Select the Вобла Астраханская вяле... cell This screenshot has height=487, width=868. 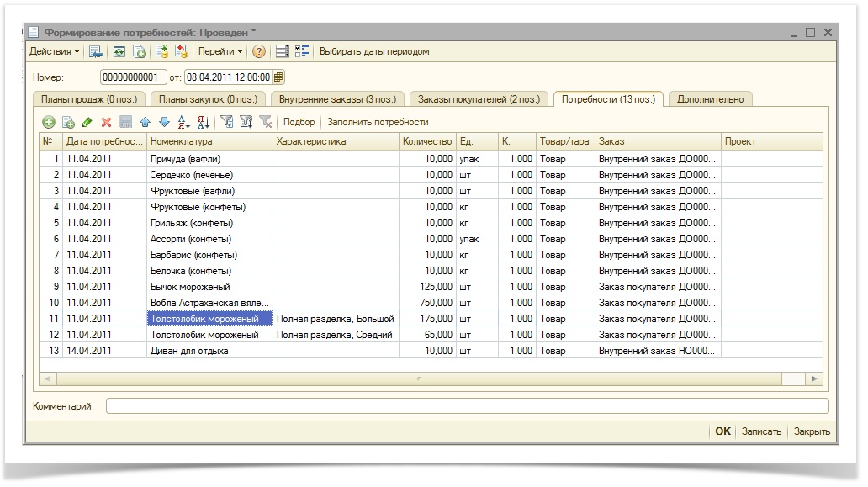[209, 304]
